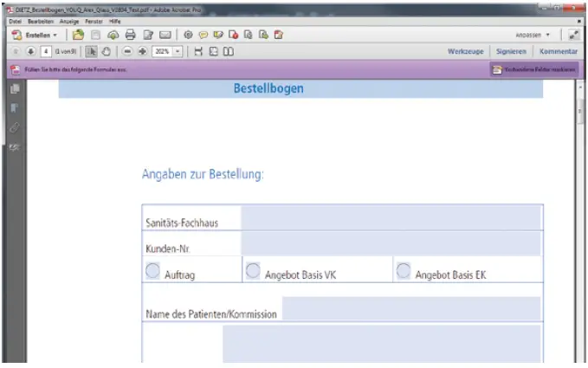The image size is (588, 368).
Task: Open the Bearbeiten menu
Action: [x=41, y=22]
